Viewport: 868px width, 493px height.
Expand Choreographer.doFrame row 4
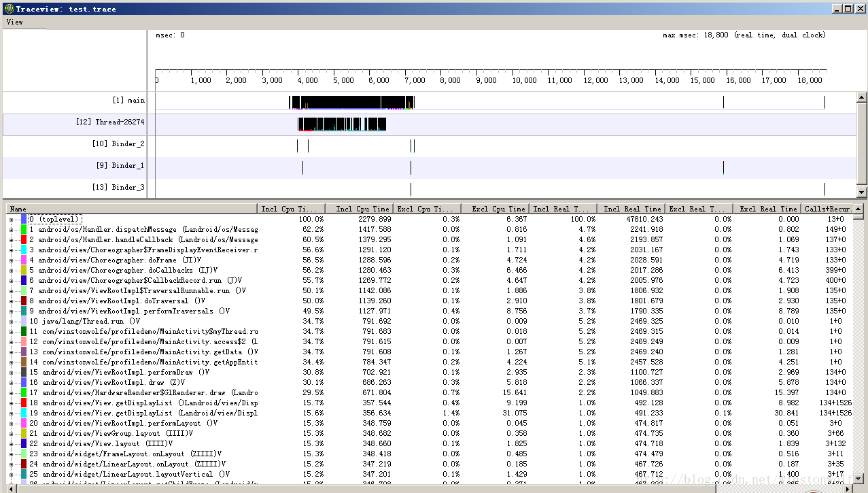[12, 260]
